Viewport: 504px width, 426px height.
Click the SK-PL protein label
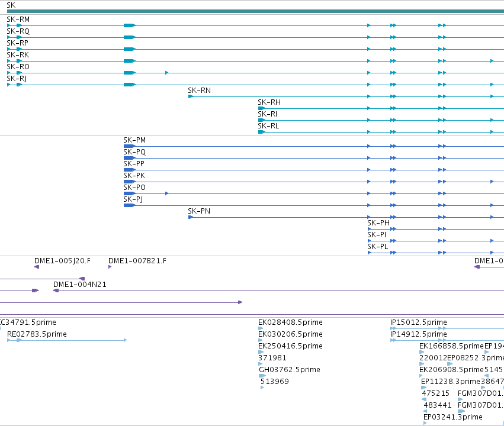(377, 247)
